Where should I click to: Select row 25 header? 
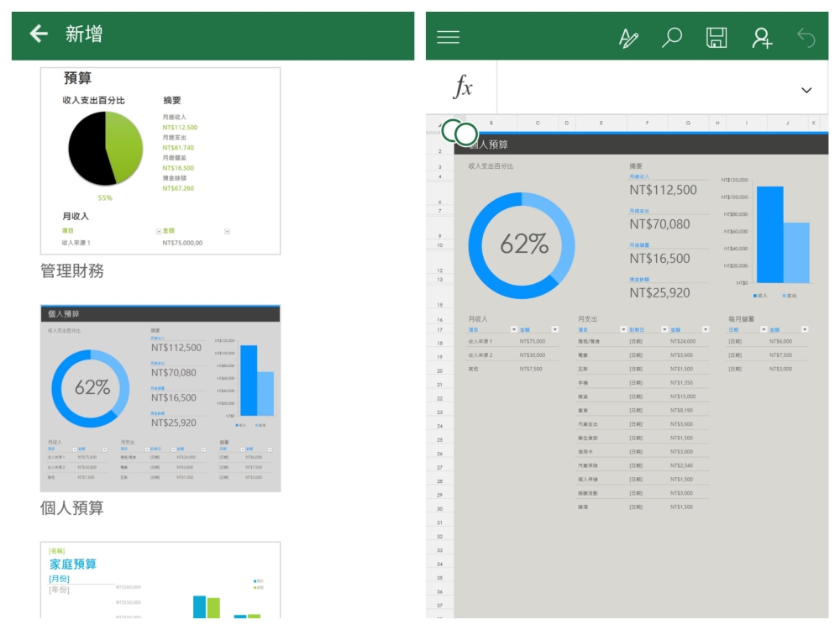coord(439,439)
